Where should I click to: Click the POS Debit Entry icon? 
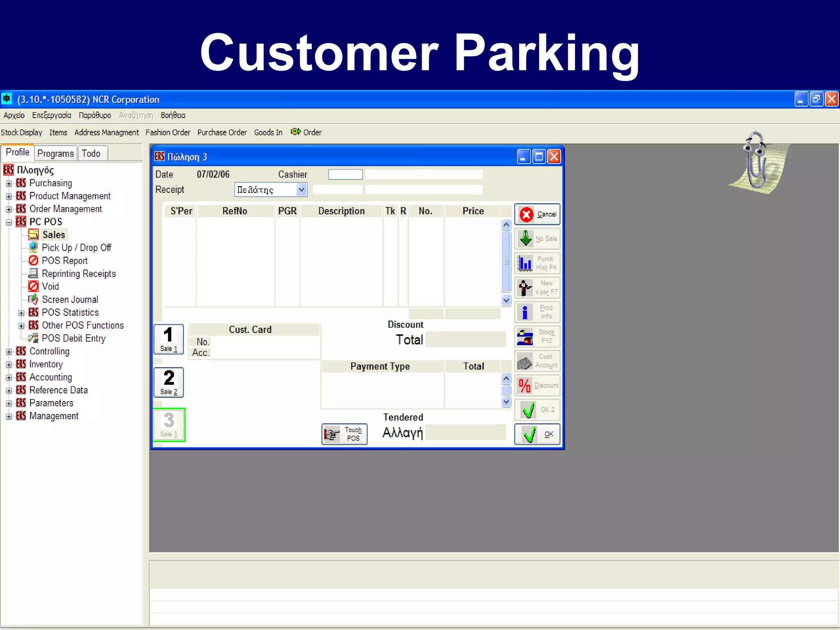pos(34,338)
